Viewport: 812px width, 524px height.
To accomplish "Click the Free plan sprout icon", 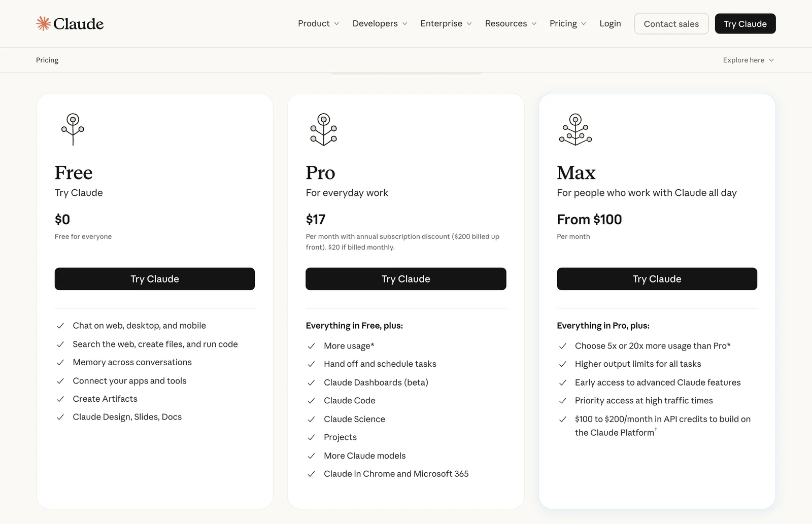I will point(73,129).
